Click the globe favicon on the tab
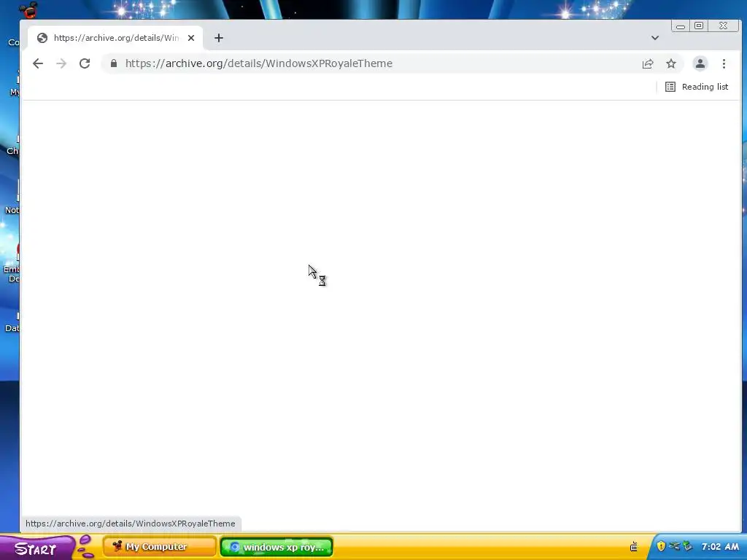The width and height of the screenshot is (747, 560). (42, 38)
